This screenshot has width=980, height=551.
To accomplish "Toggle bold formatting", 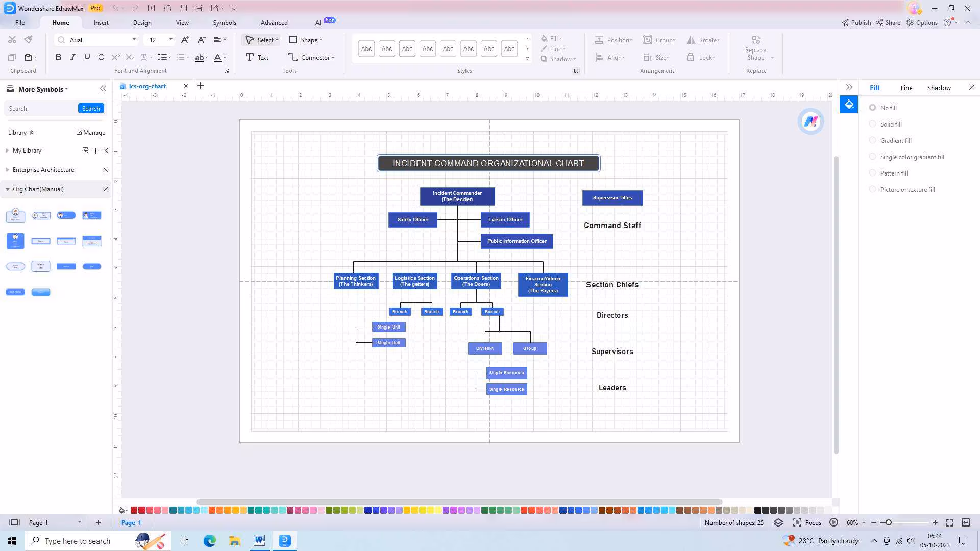I will (58, 57).
